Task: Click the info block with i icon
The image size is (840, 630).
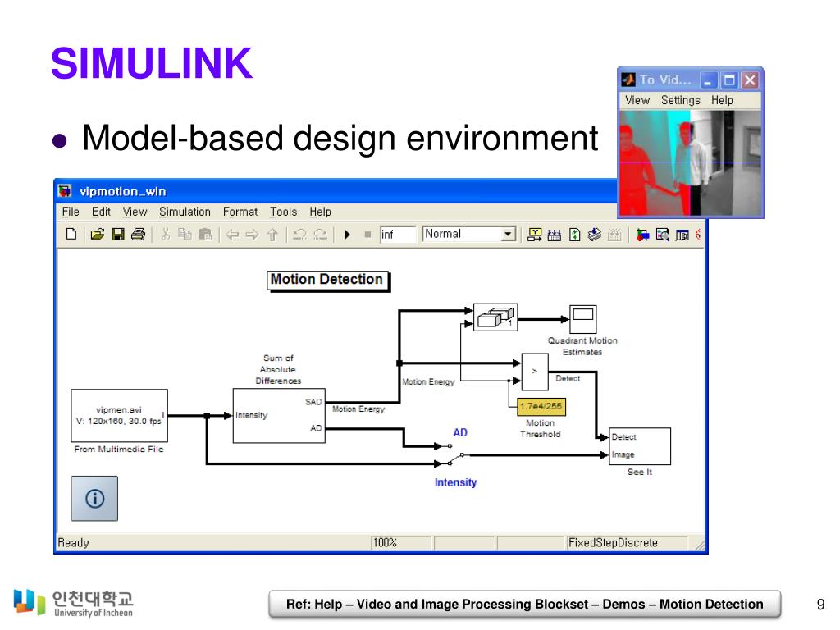Action: click(x=94, y=498)
